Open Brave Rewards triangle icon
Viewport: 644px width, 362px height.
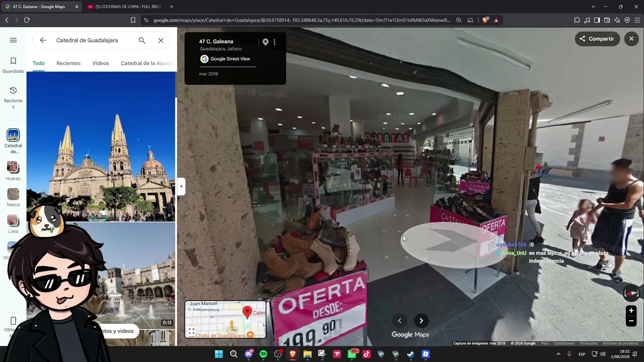tap(496, 20)
